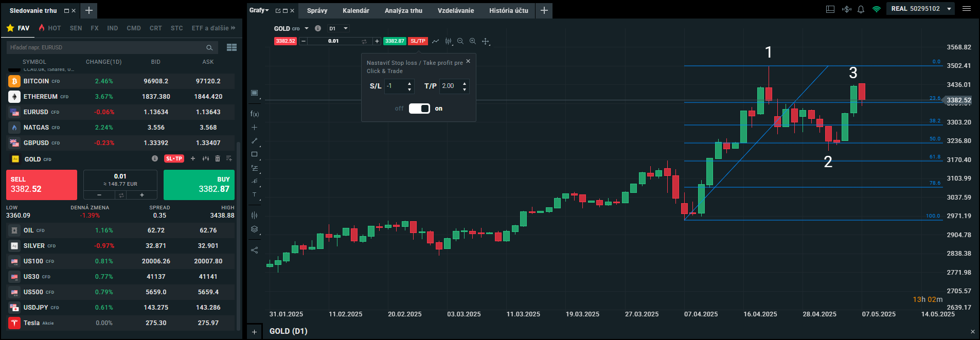Select the trend line drawing tool
This screenshot has width=980, height=340.
(255, 141)
